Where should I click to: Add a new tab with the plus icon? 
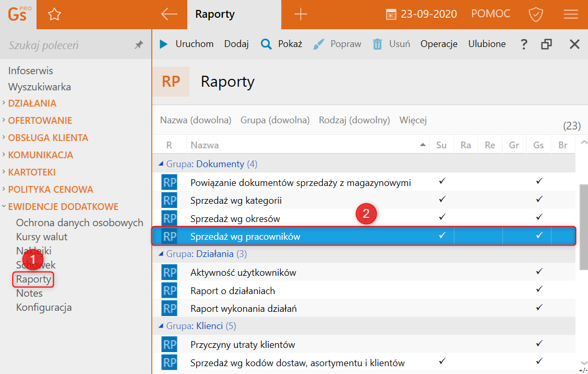[x=301, y=14]
